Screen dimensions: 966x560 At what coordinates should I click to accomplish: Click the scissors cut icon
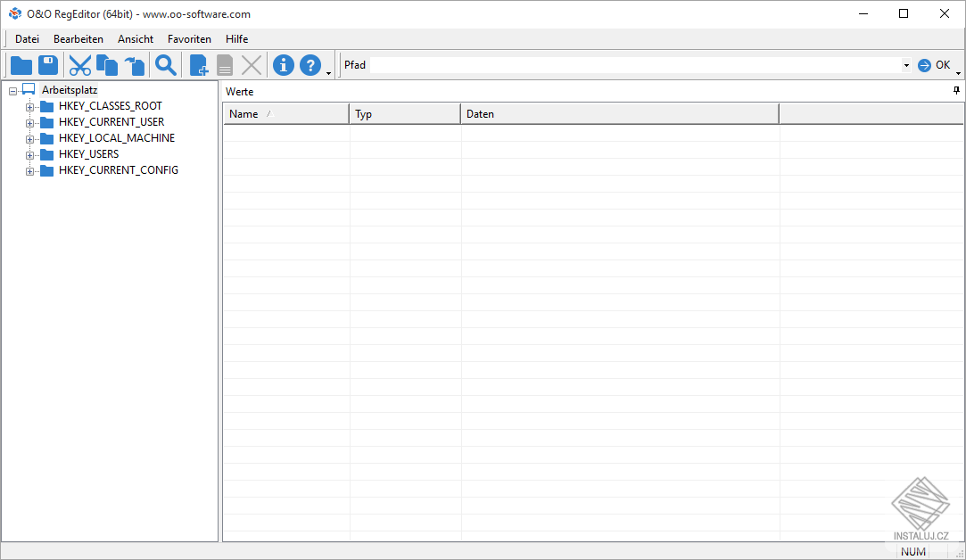tap(80, 65)
